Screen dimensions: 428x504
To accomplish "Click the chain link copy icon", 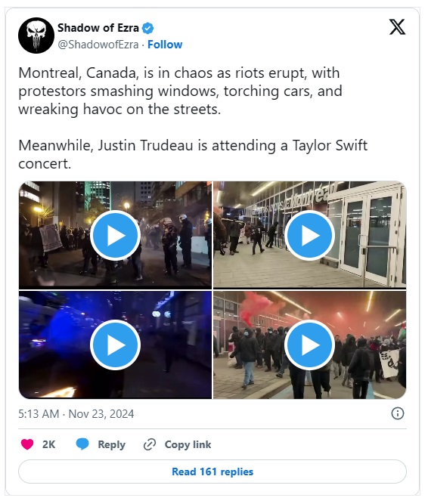I will click(x=150, y=444).
